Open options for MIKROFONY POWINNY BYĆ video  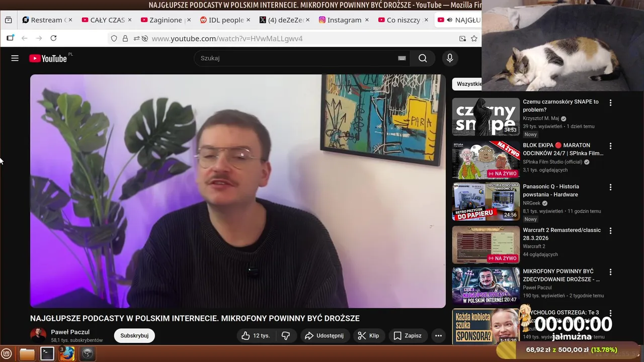(x=610, y=272)
